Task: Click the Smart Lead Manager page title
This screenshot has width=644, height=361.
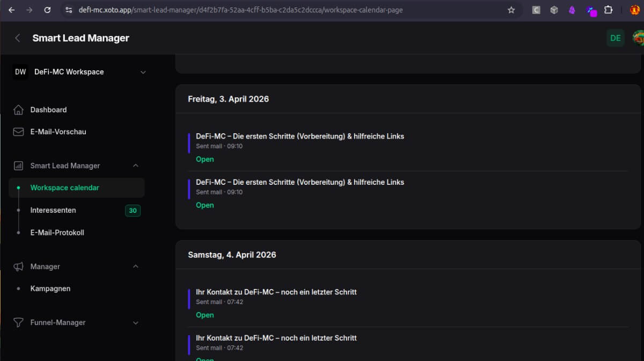Action: 80,38
